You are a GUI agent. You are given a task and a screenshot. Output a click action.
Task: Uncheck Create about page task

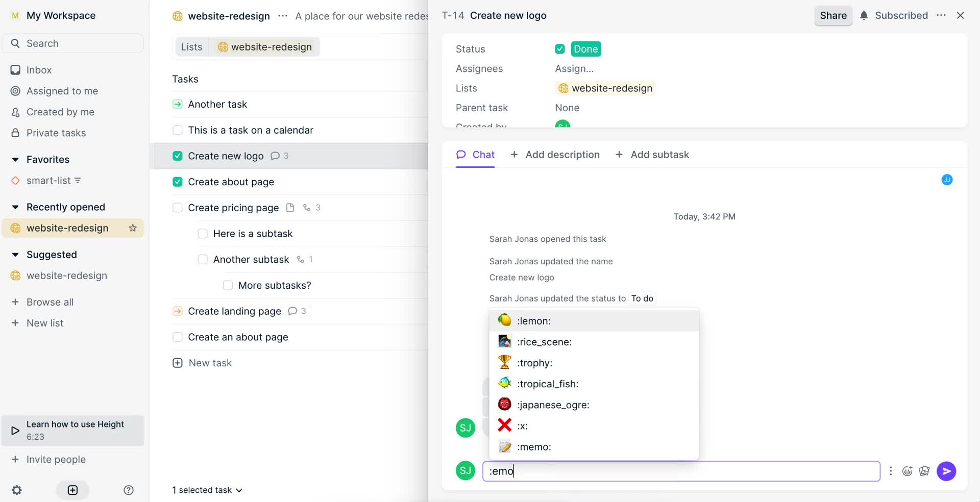pos(177,182)
